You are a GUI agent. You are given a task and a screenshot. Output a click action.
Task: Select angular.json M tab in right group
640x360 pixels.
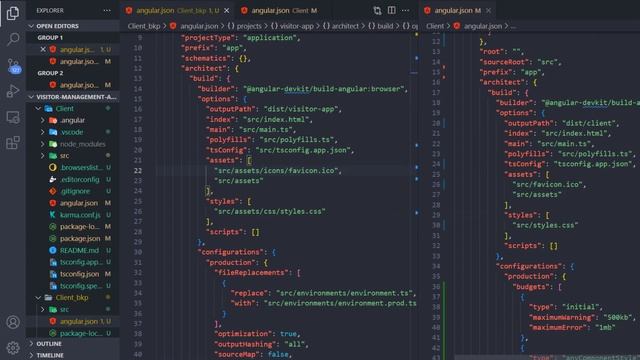tap(457, 11)
